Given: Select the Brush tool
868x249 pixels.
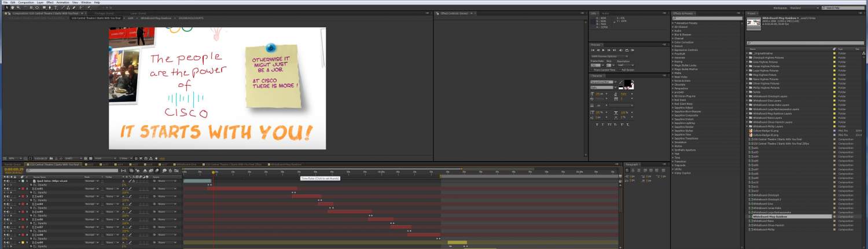Looking at the screenshot, I should (62, 8).
